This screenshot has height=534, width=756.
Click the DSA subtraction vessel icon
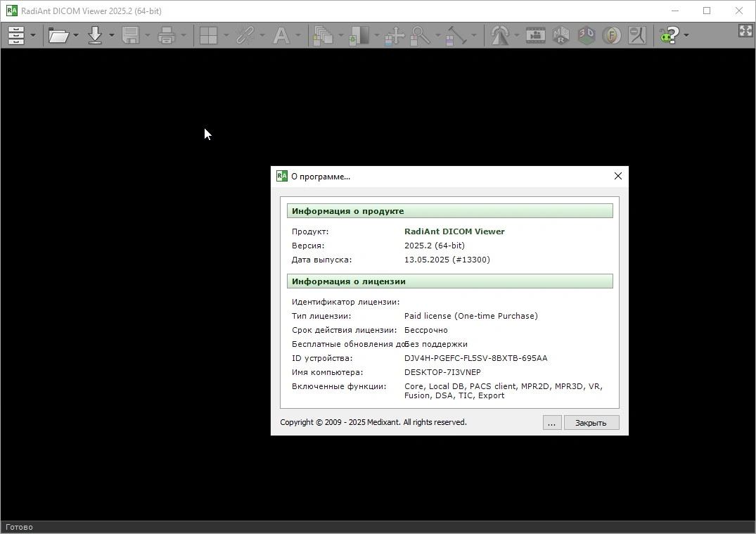coord(637,35)
